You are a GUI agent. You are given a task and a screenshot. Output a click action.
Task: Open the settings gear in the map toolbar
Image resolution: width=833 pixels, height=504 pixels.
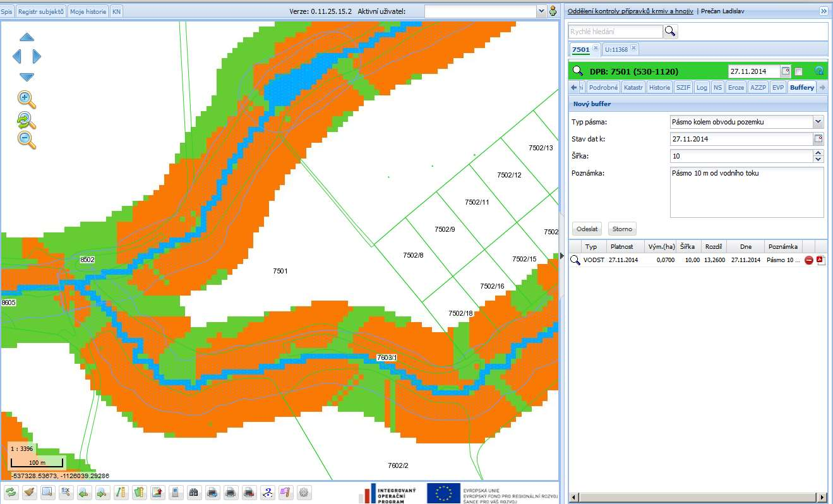tap(304, 492)
